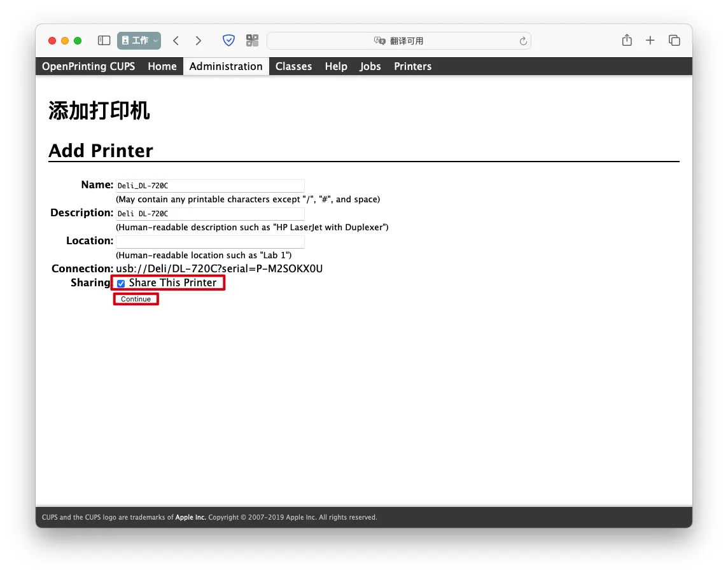Viewport: 728px width, 575px height.
Task: Go forward with the forward arrow
Action: [x=199, y=41]
